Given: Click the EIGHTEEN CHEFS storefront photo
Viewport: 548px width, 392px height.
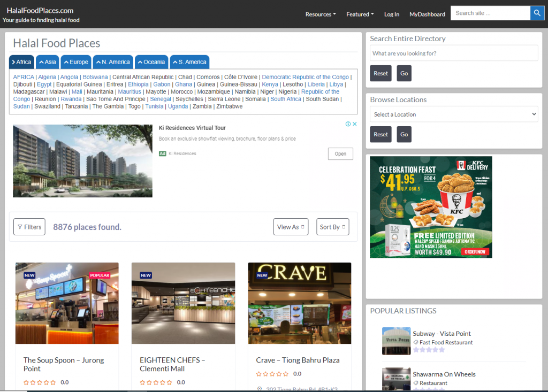Looking at the screenshot, I should click(183, 303).
